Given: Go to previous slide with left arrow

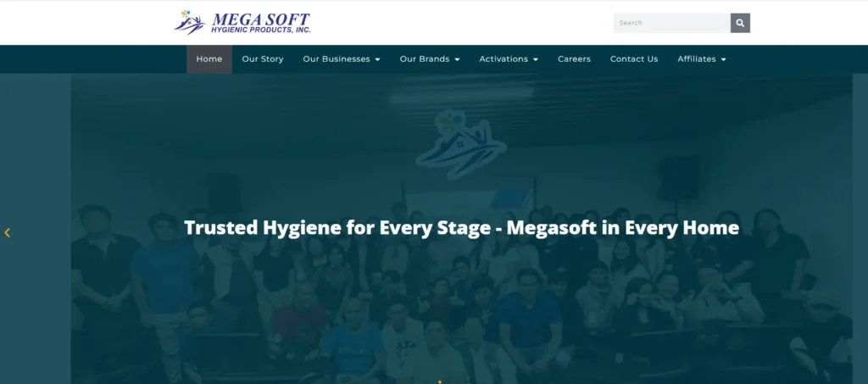Looking at the screenshot, I should click(8, 232).
